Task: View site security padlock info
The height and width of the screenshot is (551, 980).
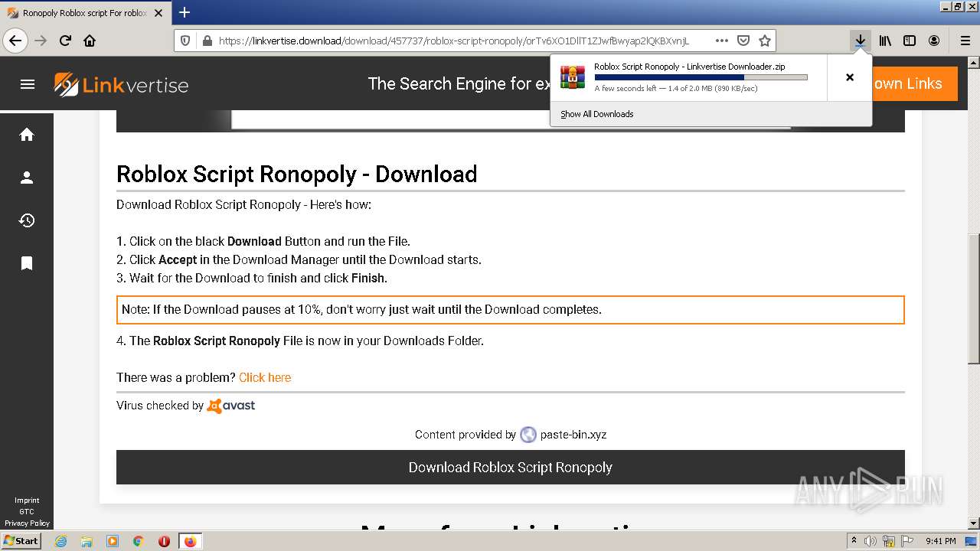Action: tap(206, 41)
